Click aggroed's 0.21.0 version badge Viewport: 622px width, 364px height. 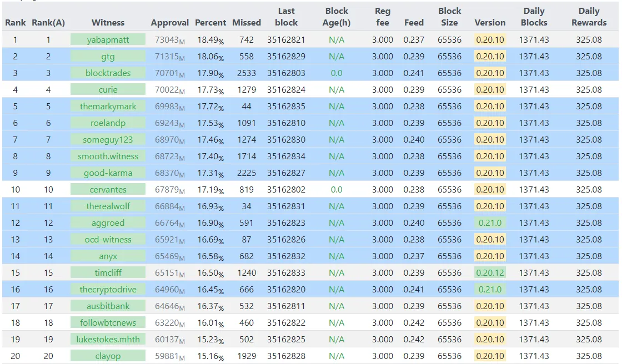click(x=490, y=223)
